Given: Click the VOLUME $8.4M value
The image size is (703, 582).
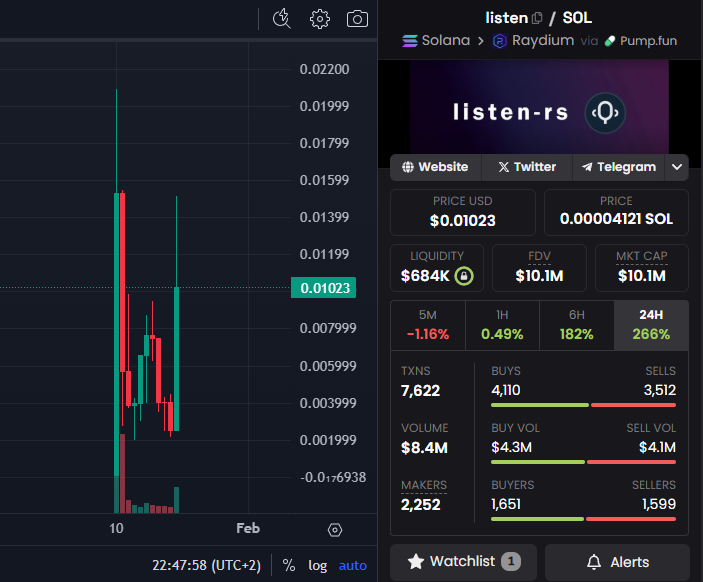Looking at the screenshot, I should [x=424, y=448].
